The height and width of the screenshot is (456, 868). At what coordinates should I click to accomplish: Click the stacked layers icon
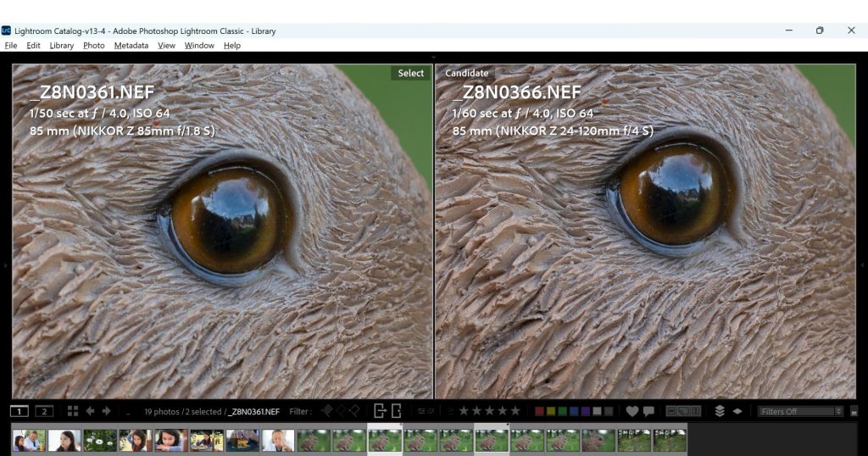coord(720,411)
